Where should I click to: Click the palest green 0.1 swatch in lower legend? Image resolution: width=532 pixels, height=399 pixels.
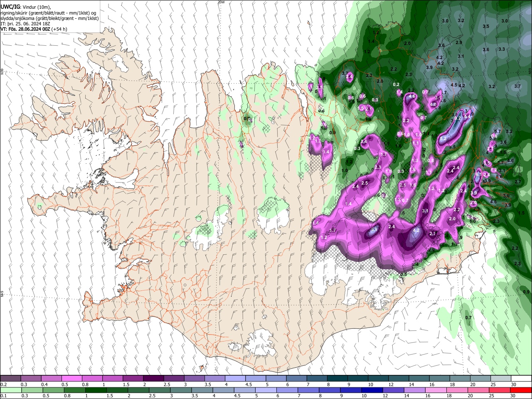[x=10, y=390]
